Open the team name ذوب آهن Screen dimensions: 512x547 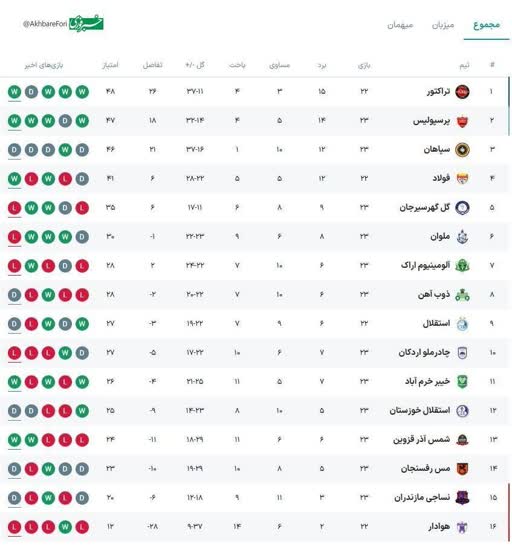(x=434, y=294)
